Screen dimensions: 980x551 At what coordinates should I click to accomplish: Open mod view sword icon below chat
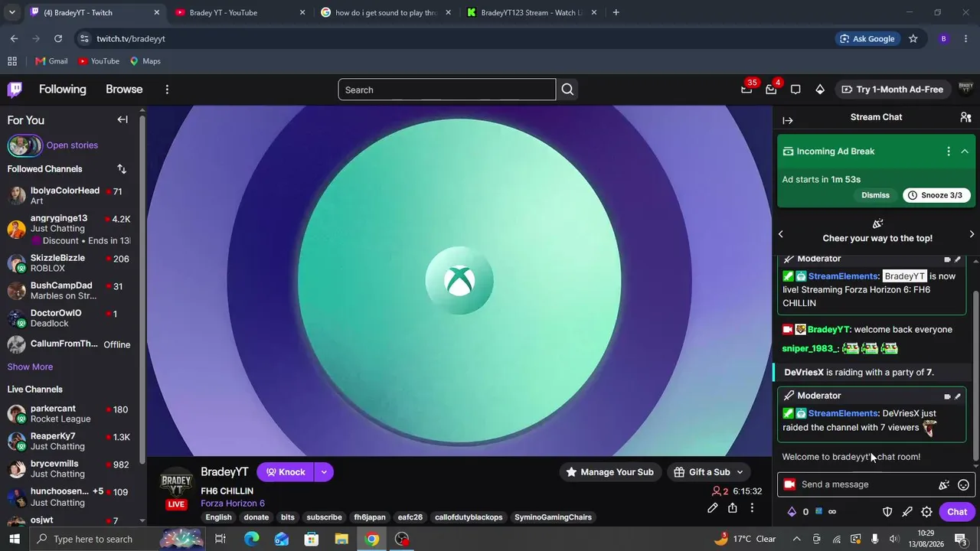pos(907,512)
